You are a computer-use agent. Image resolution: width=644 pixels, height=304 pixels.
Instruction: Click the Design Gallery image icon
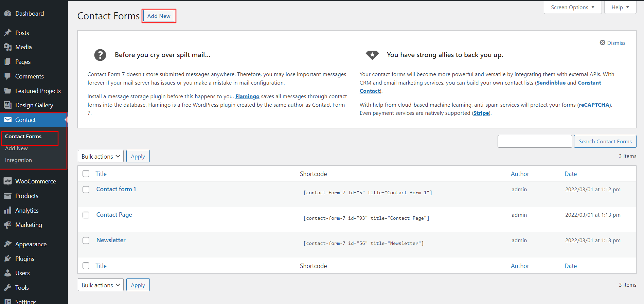coord(7,105)
